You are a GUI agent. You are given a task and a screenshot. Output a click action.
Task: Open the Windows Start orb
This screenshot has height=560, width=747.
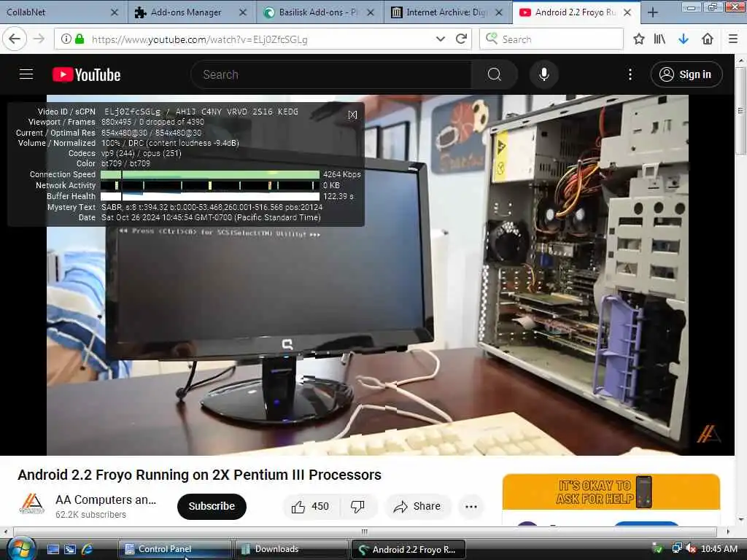[20, 548]
